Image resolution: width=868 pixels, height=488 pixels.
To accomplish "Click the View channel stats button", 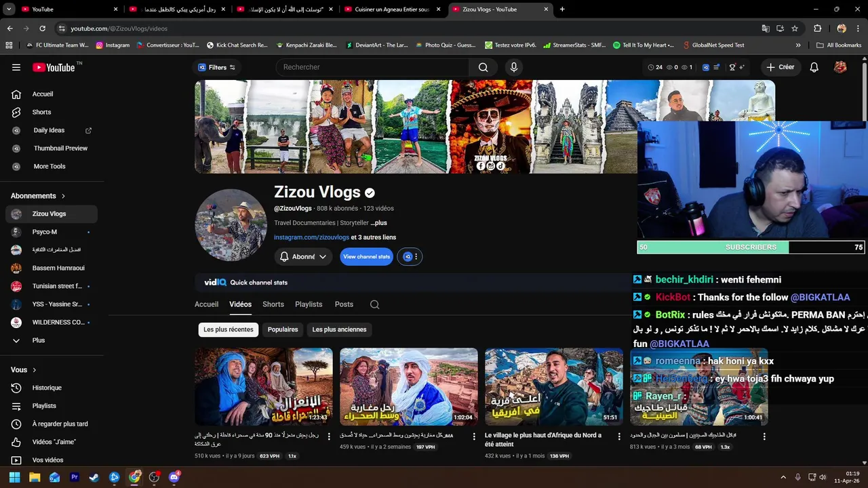I will pos(366,257).
